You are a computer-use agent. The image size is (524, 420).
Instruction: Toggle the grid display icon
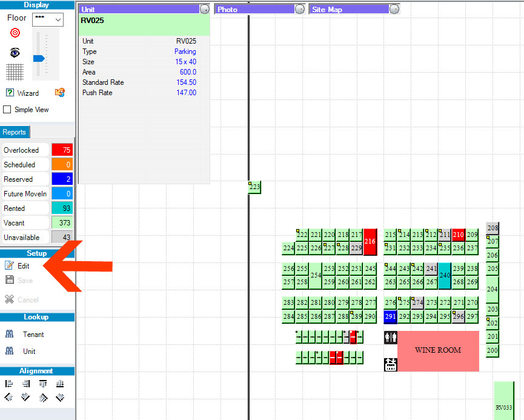[15, 72]
